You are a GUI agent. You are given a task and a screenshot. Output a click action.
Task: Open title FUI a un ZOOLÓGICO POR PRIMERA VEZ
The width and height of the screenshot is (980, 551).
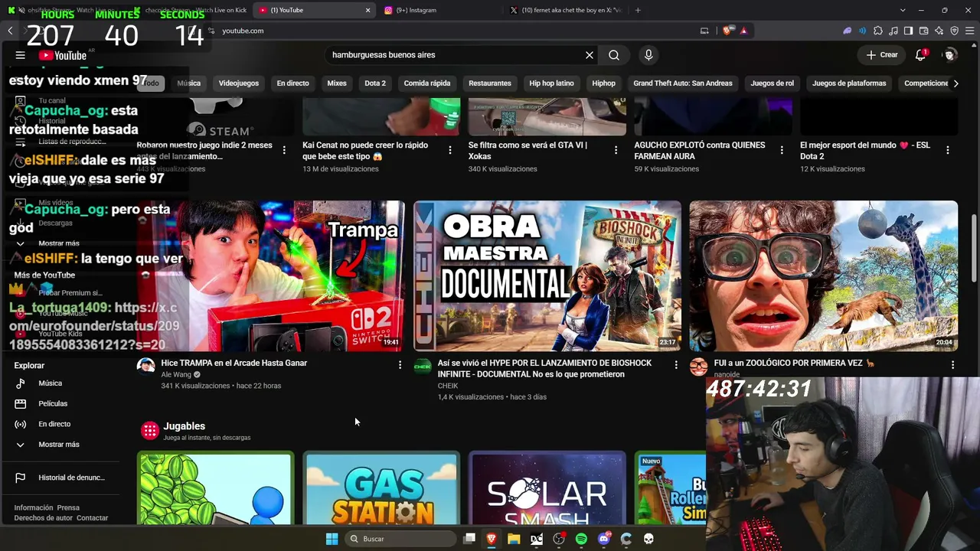tap(794, 363)
